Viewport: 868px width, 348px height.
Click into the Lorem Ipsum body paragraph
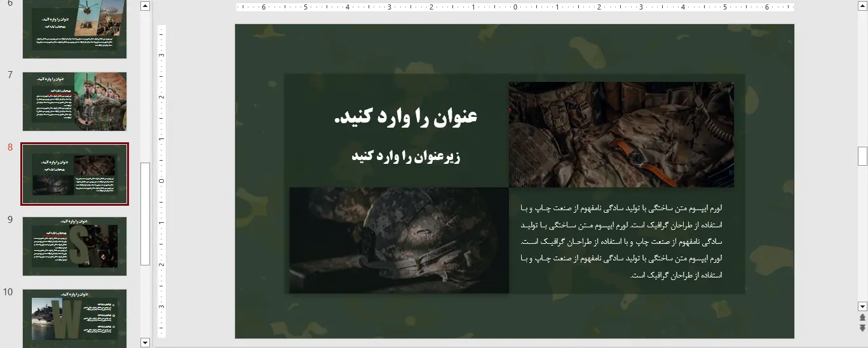[x=621, y=241]
